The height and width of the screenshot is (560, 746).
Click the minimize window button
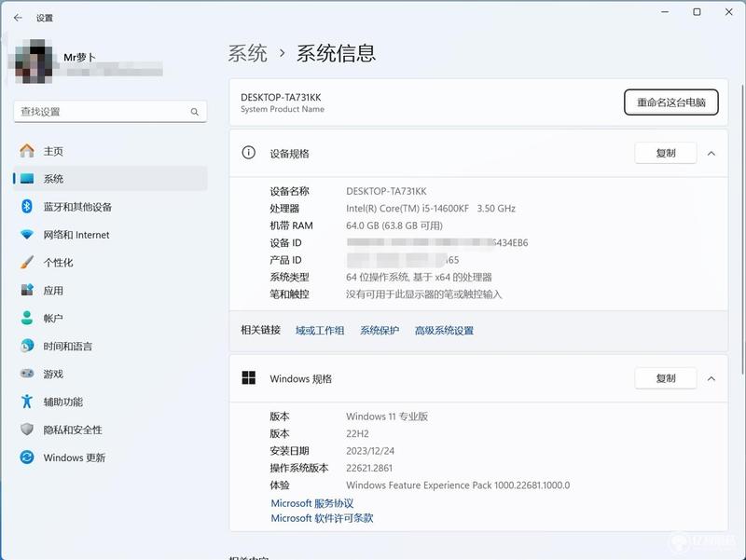665,12
